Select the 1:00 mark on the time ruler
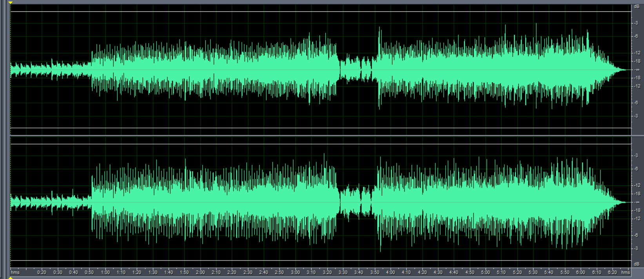Image resolution: width=644 pixels, height=279 pixels. (105, 272)
